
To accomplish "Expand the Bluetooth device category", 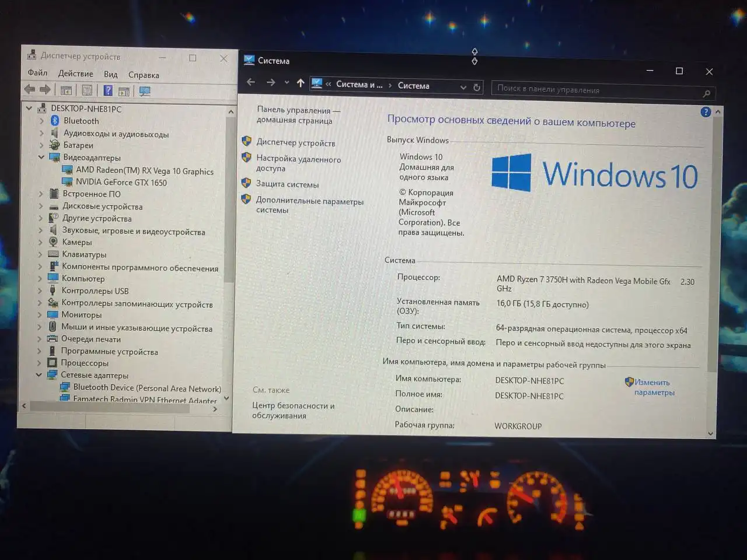I will click(41, 121).
